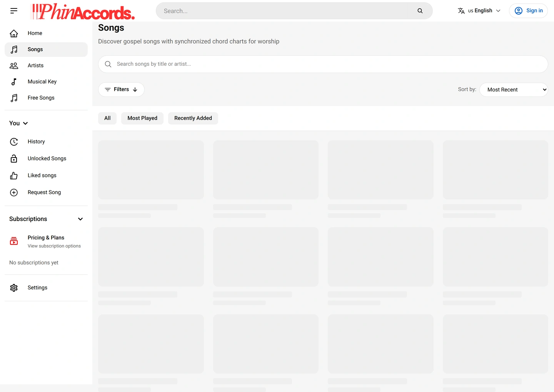The height and width of the screenshot is (392, 554).
Task: Collapse the You section chevron
Action: pos(25,123)
